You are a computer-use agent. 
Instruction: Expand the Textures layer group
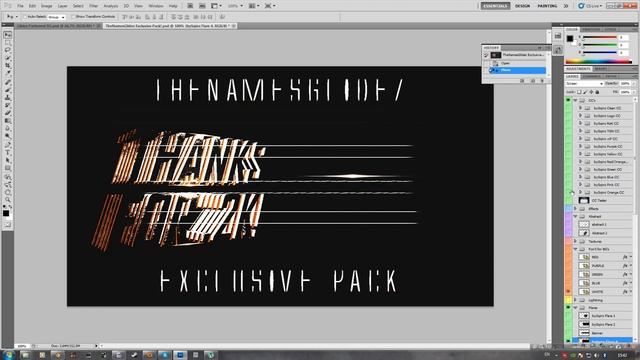pyautogui.click(x=576, y=241)
